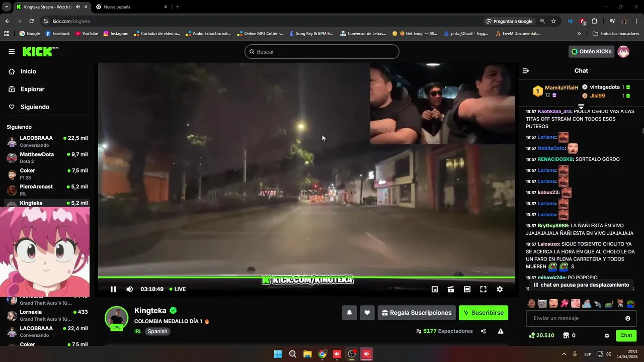This screenshot has width=644, height=362.
Task: Go to Kick home via logo
Action: 40,51
